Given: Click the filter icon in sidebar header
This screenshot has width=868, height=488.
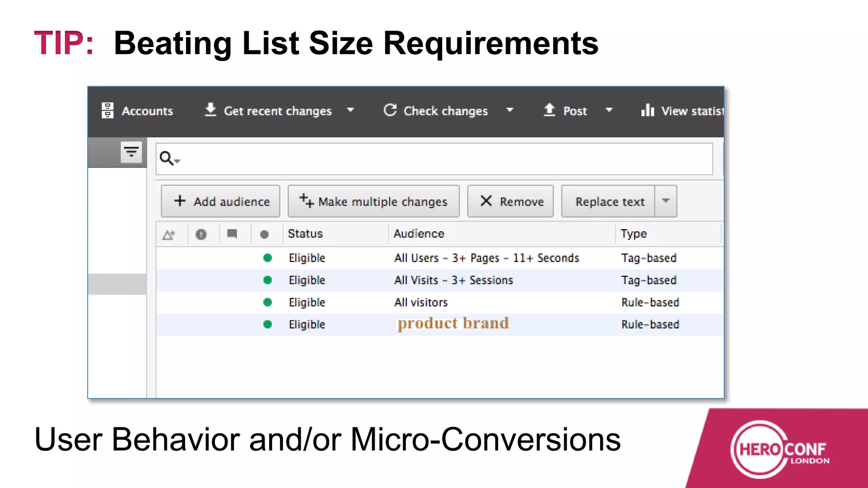Looking at the screenshot, I should (131, 152).
